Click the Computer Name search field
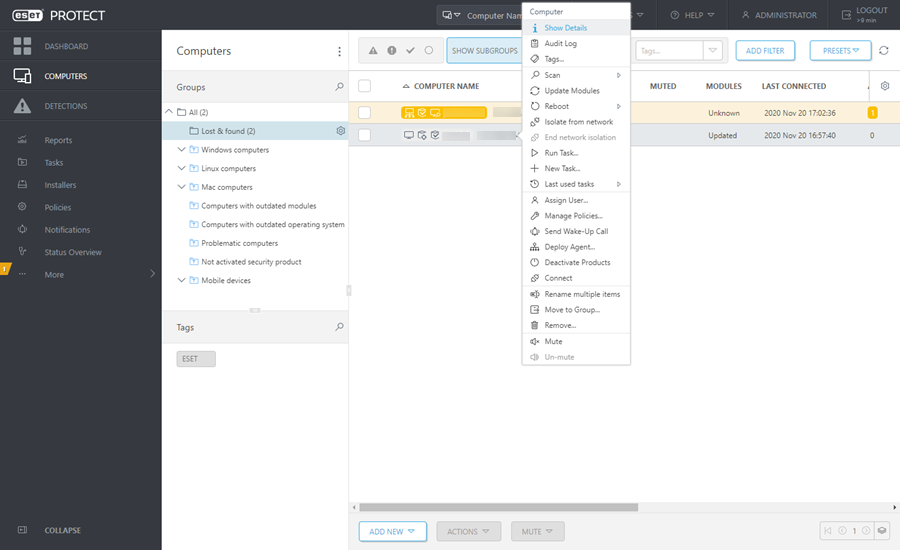Image resolution: width=900 pixels, height=550 pixels. pos(492,16)
